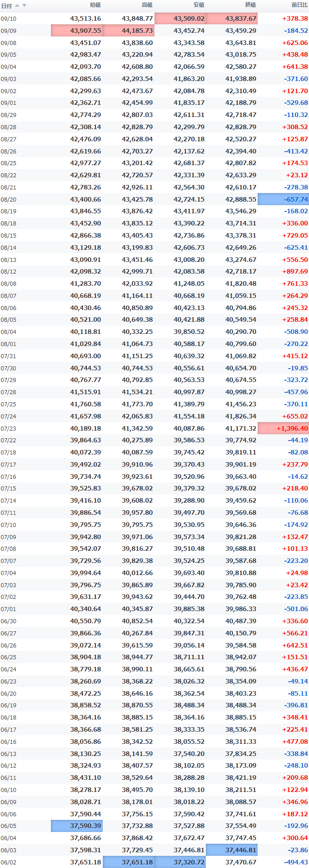Screen dimensions: 309x868
Task: Select the closing value 42,580.27
Action: (x=241, y=67)
